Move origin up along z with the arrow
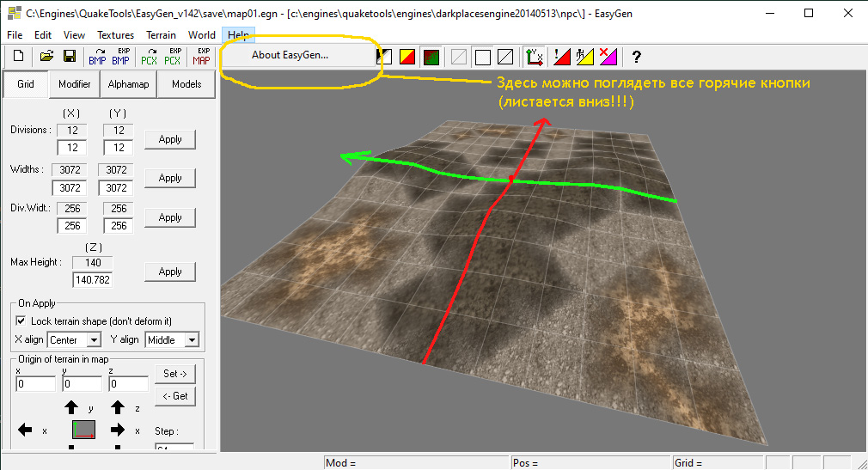 click(118, 408)
